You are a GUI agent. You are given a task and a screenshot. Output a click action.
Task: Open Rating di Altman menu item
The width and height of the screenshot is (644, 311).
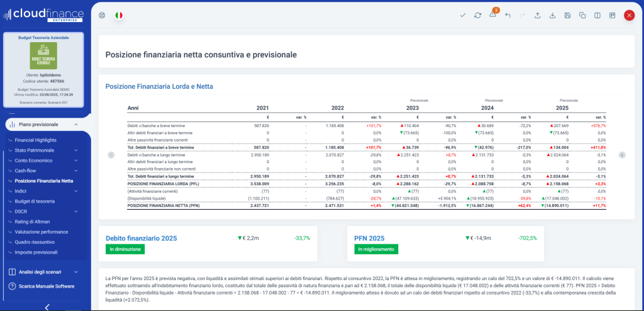[x=33, y=222]
